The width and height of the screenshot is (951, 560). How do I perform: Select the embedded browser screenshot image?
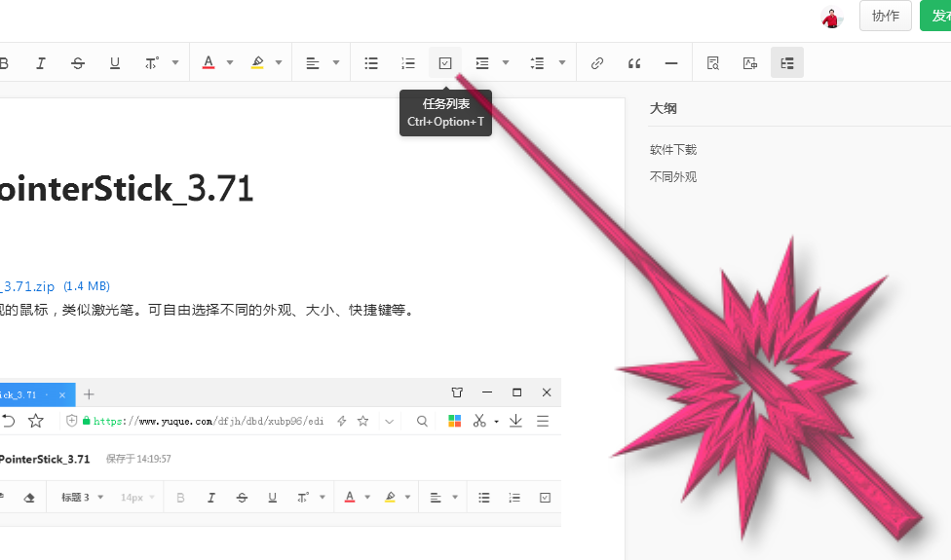(x=281, y=453)
